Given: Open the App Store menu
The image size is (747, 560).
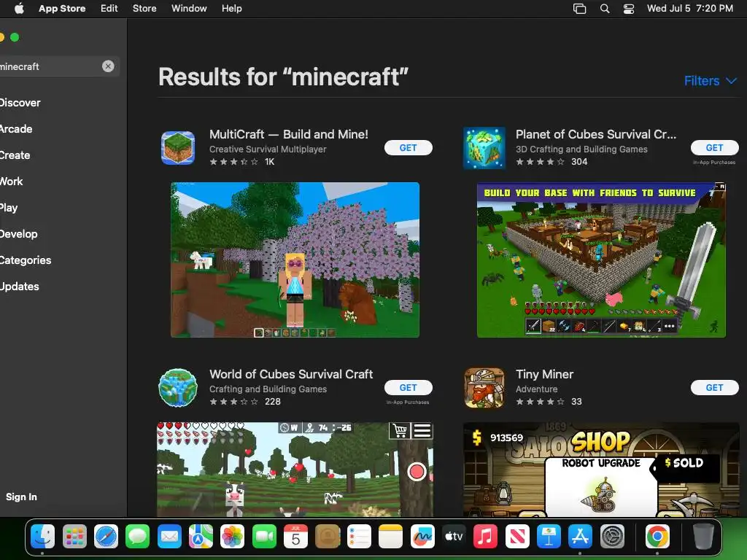Looking at the screenshot, I should [62, 8].
